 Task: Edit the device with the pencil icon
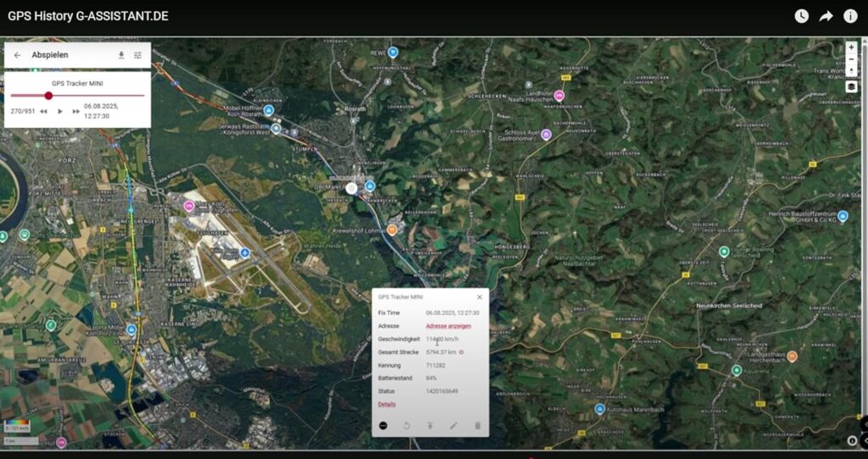coord(453,425)
